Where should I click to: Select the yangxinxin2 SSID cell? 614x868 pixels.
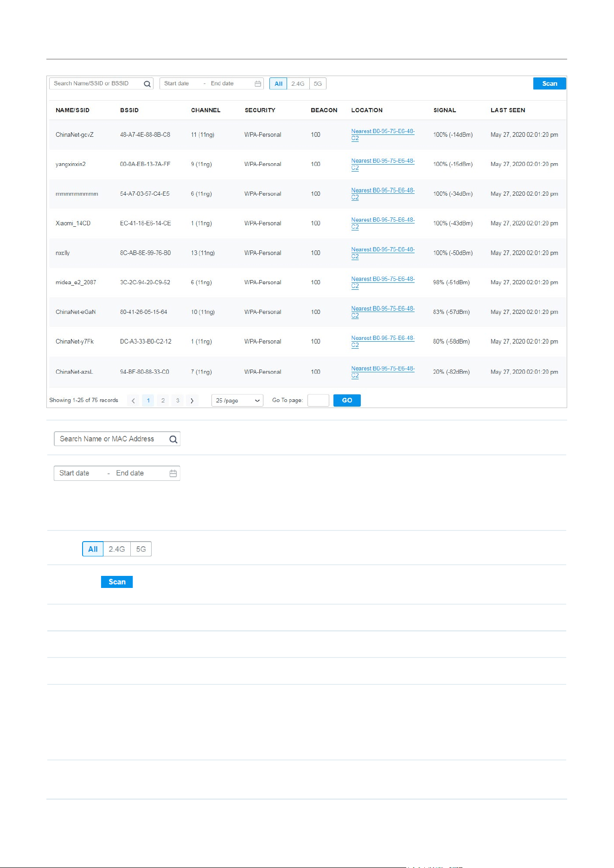[x=70, y=165]
